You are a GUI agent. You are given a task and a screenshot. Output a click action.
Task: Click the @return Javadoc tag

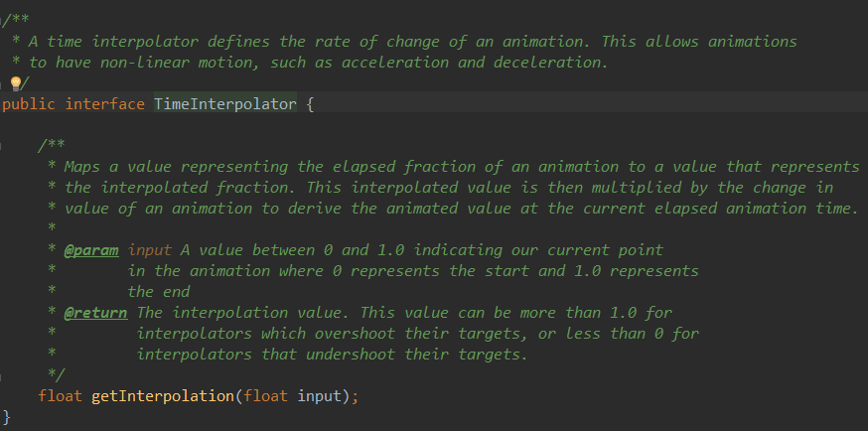[x=95, y=313]
